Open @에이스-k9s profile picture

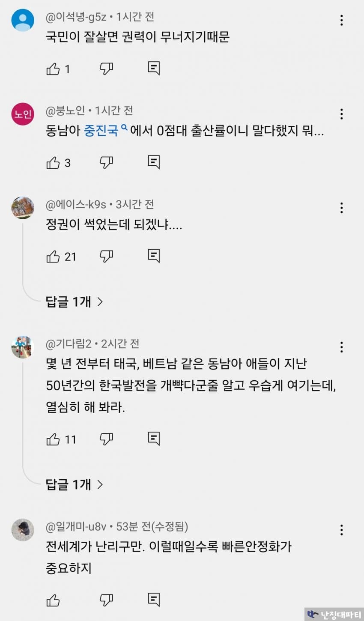point(22,208)
